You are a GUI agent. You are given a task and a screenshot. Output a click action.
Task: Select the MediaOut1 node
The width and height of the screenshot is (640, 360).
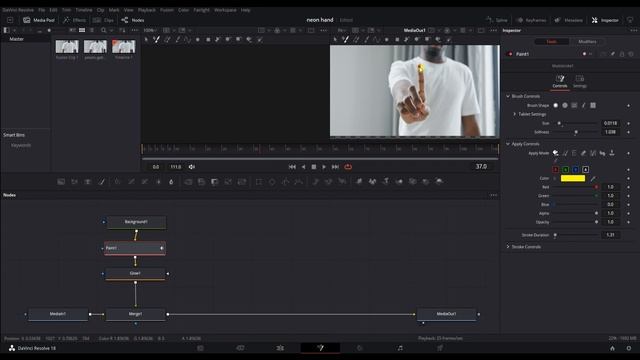[x=447, y=314]
